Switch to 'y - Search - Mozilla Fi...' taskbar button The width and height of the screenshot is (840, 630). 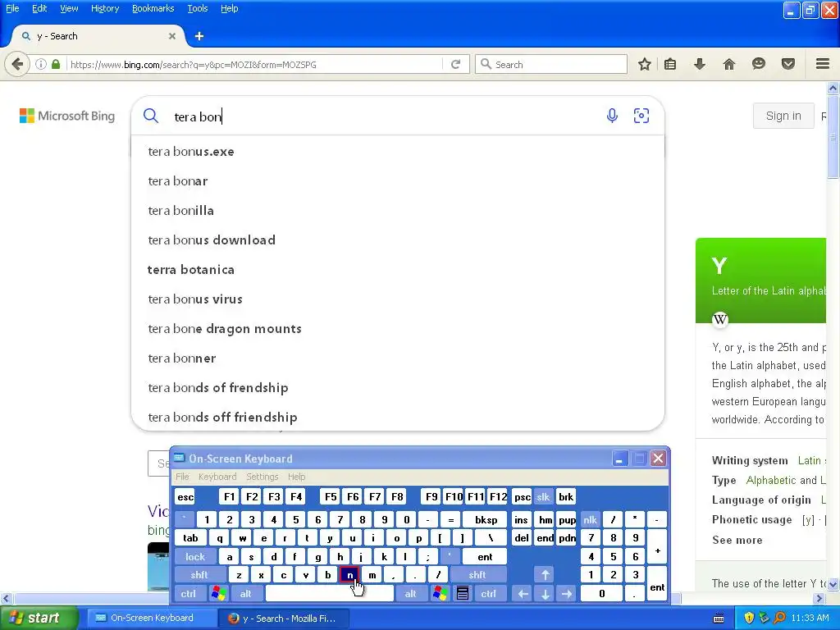coord(284,619)
